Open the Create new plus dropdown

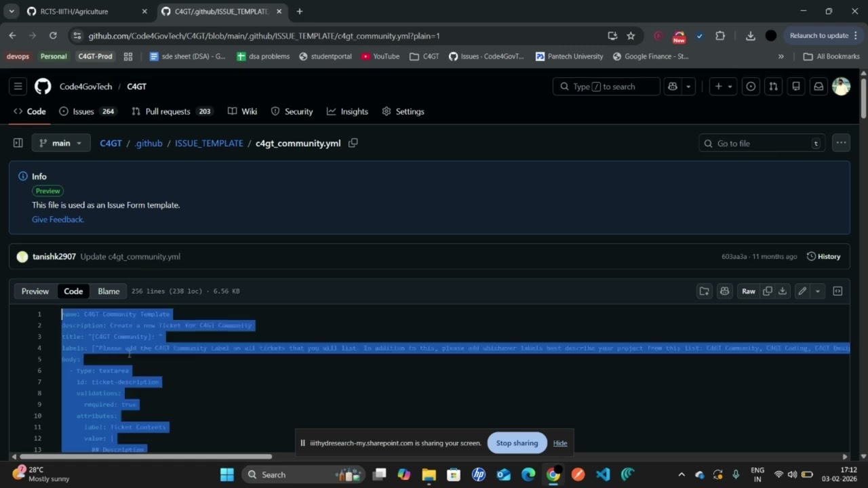coord(723,86)
